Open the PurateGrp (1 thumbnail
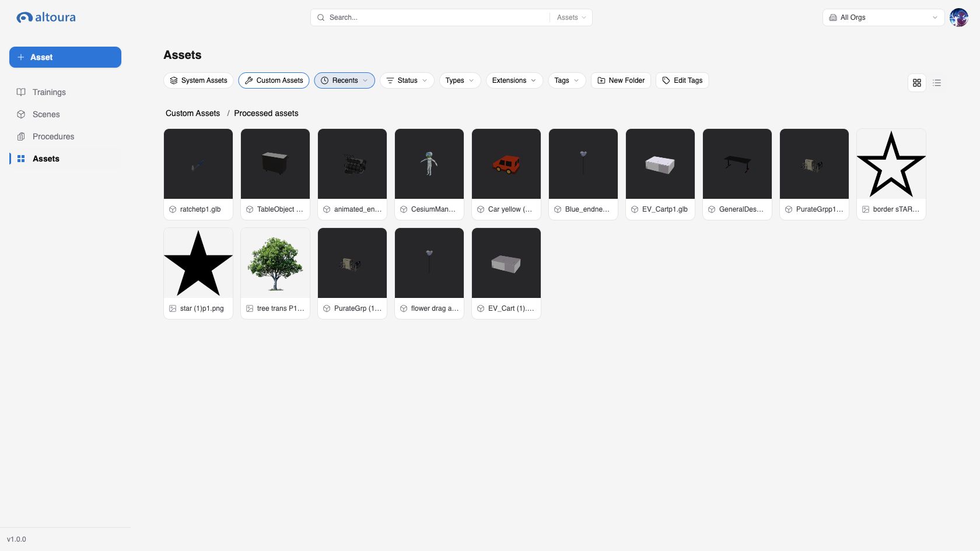This screenshot has width=980, height=551. (352, 263)
